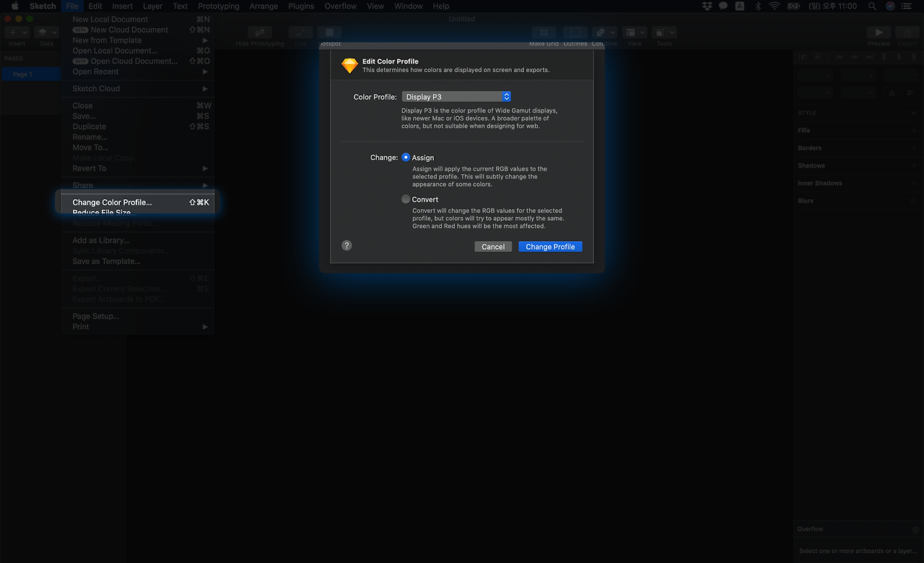Screen dimensions: 924x563
Task: Click the help question mark button
Action: (x=346, y=245)
